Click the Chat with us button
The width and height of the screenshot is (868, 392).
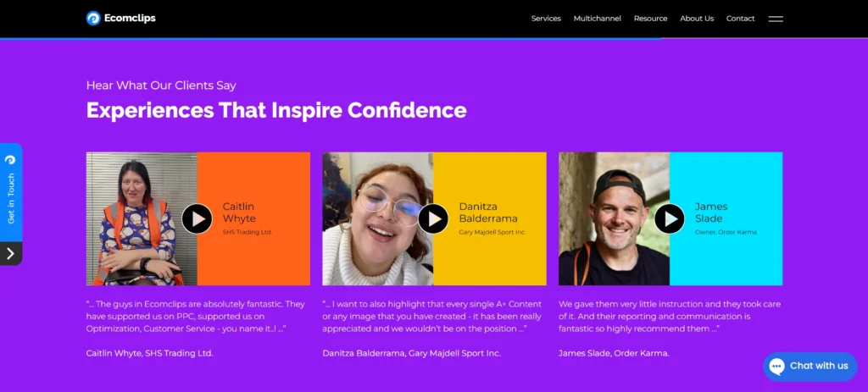pyautogui.click(x=818, y=366)
